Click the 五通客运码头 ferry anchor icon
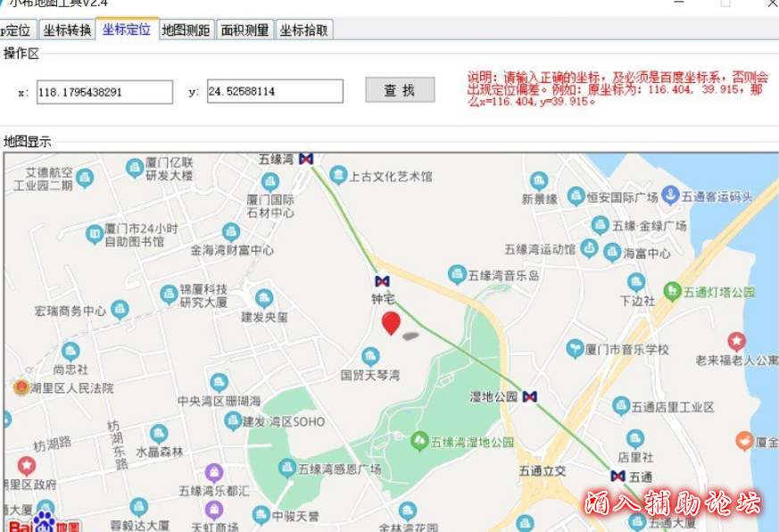The image size is (779, 532). pos(671,195)
